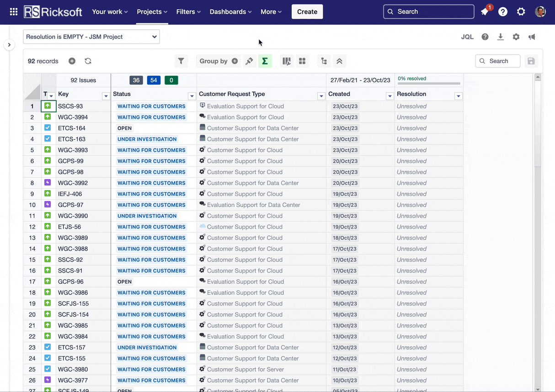Screen dimensions: 555x392
Task: Open the user profile avatar
Action: [x=540, y=12]
